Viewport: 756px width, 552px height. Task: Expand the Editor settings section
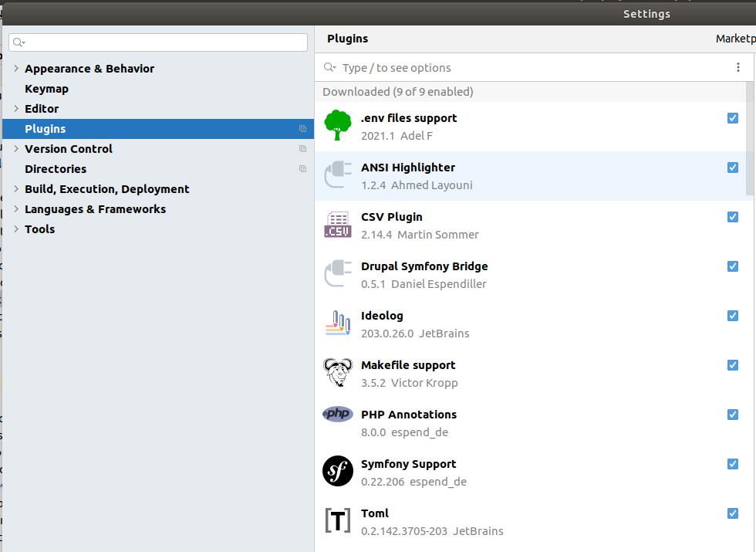pos(16,109)
